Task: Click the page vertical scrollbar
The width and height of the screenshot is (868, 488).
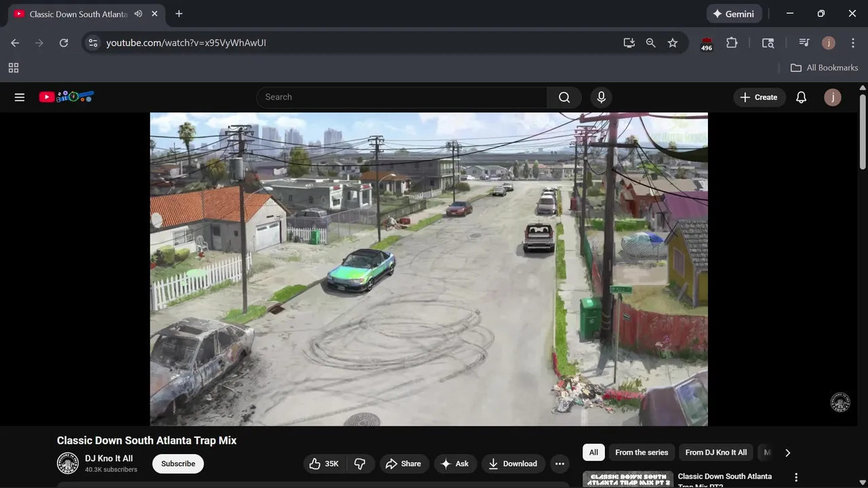Action: (863, 132)
